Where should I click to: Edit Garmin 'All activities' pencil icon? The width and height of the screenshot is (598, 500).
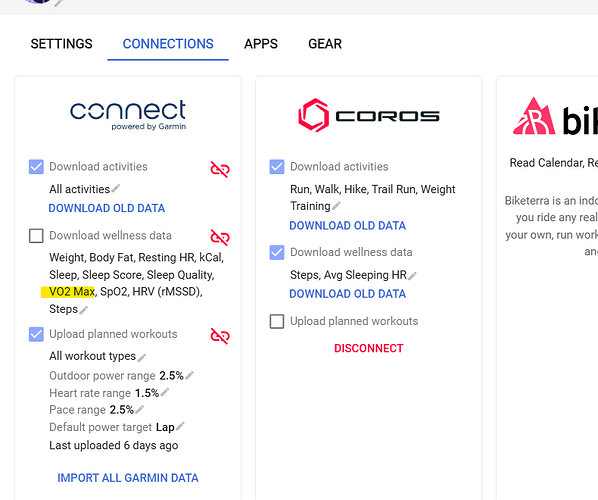tap(116, 188)
